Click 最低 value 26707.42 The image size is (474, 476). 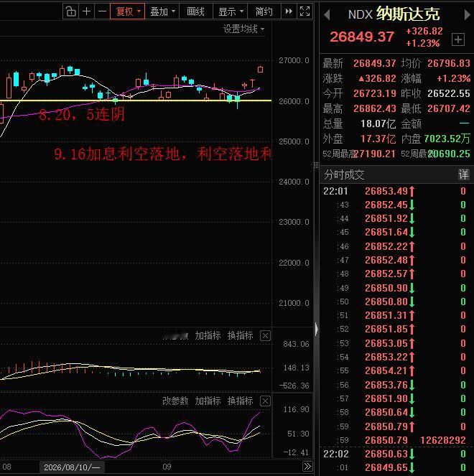click(x=448, y=108)
